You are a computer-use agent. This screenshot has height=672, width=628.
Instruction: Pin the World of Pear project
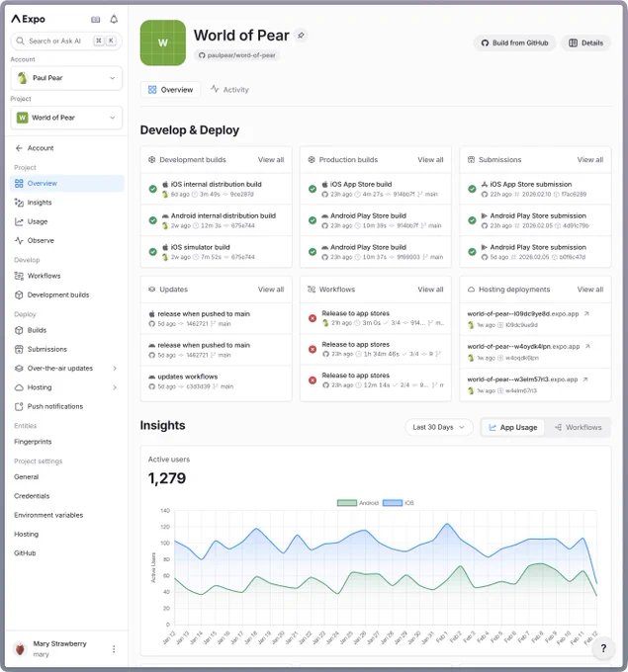(301, 36)
